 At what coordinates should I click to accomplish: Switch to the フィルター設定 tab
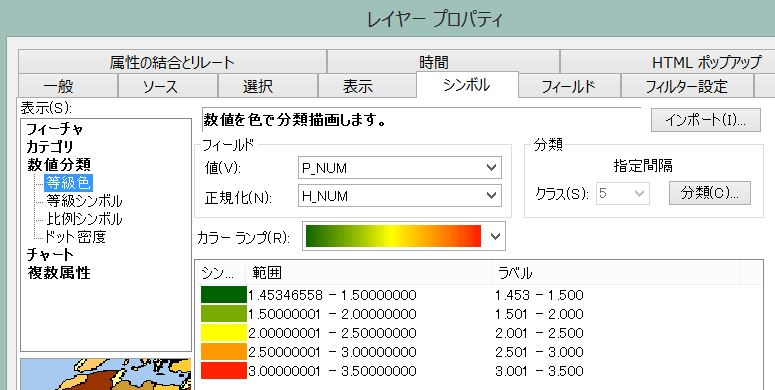(x=687, y=87)
